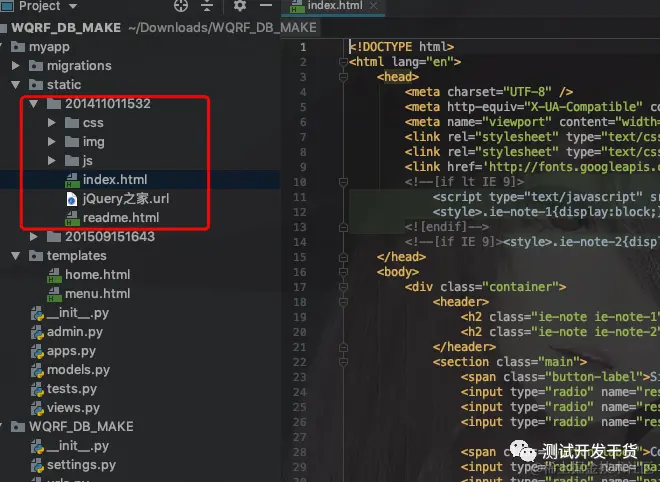The height and width of the screenshot is (482, 660).
Task: Click line number 14 in the gutter
Action: (300, 242)
